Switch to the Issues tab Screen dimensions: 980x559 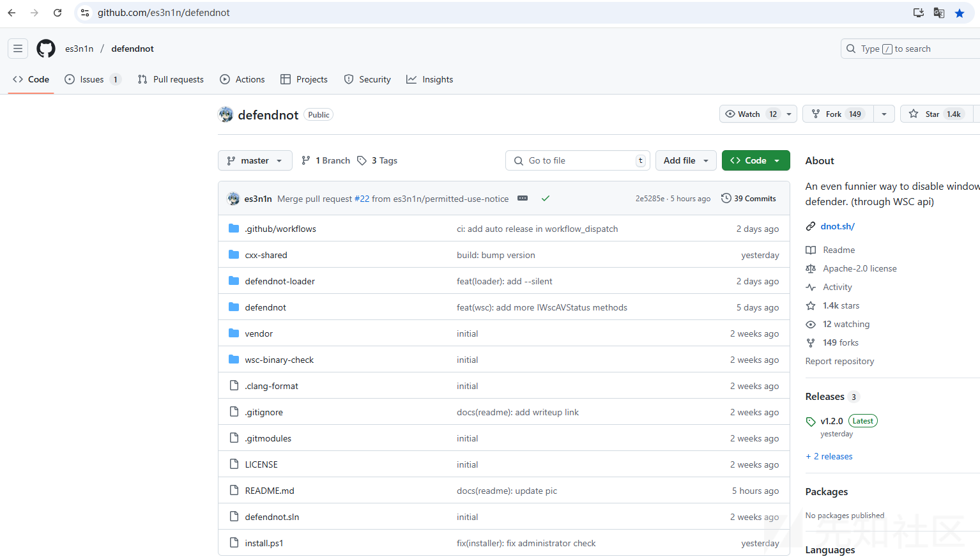tap(93, 79)
